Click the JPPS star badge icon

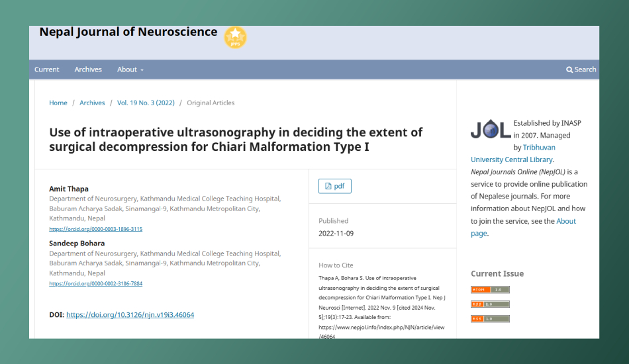coord(235,37)
